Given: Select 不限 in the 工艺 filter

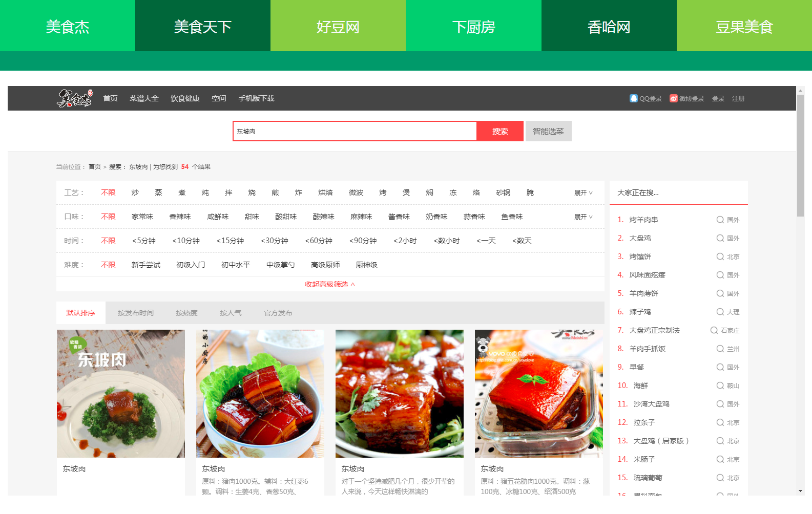Looking at the screenshot, I should tap(108, 192).
